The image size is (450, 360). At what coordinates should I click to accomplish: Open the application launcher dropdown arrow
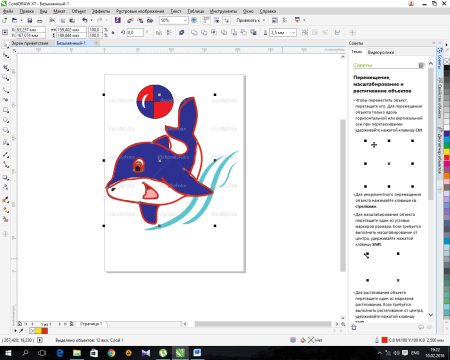click(304, 20)
